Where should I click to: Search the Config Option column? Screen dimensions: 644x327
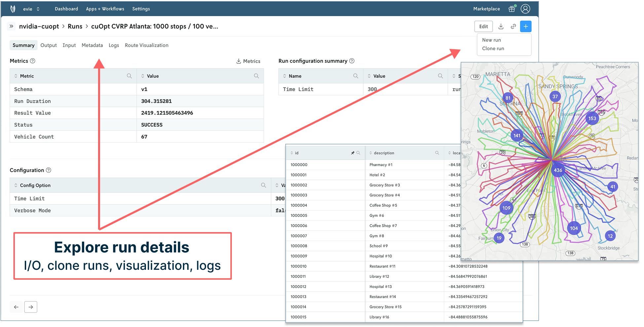263,185
